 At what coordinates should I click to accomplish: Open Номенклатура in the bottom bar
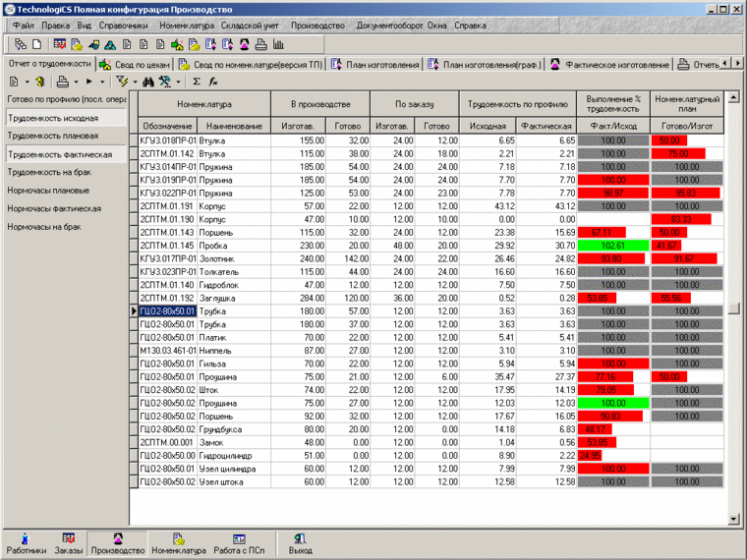[x=179, y=544]
